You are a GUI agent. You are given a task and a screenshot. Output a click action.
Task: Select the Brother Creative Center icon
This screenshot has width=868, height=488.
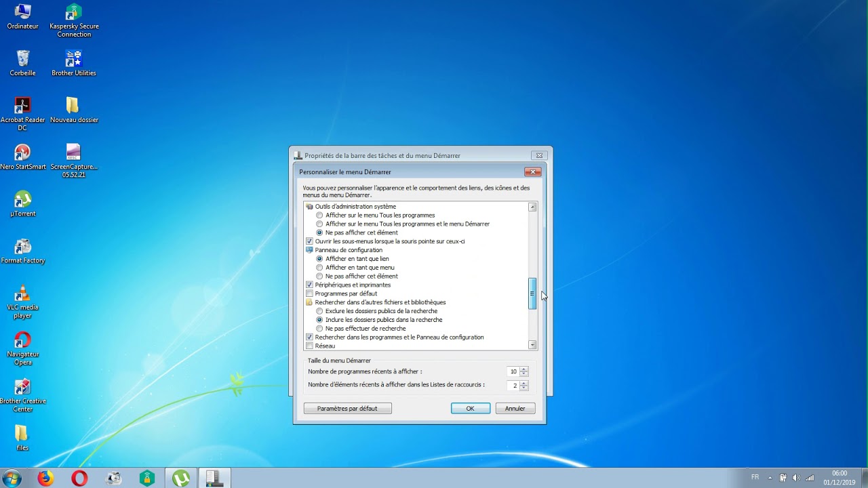[22, 395]
